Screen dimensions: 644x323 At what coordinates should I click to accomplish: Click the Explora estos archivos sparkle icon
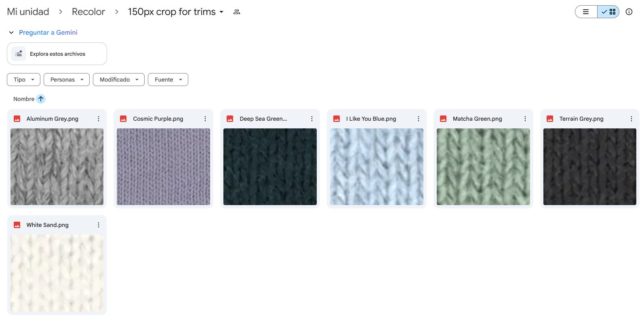19,54
